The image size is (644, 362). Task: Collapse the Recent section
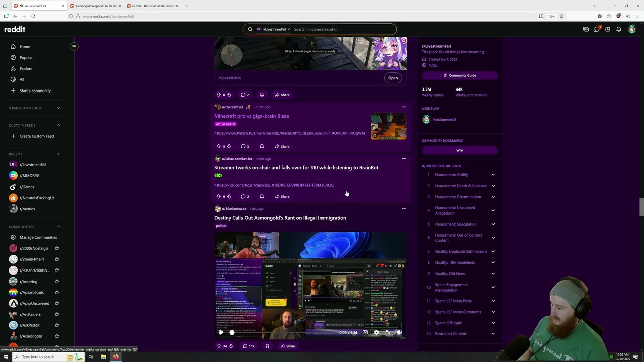(x=58, y=154)
